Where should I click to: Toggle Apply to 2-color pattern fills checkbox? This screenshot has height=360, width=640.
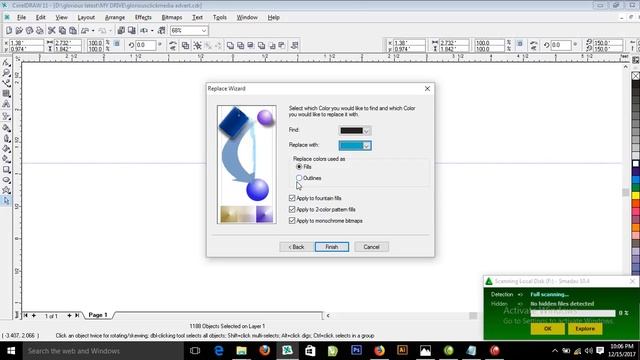click(x=292, y=209)
